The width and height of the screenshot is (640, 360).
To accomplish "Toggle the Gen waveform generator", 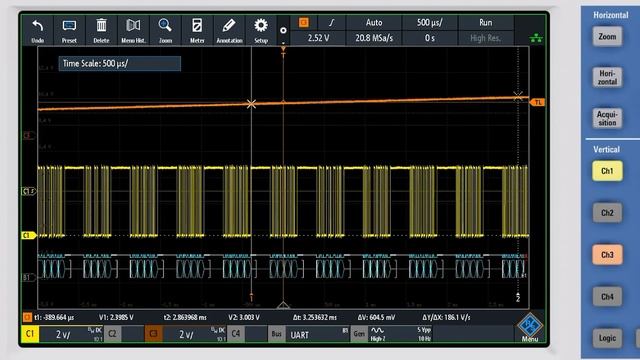I will [359, 334].
